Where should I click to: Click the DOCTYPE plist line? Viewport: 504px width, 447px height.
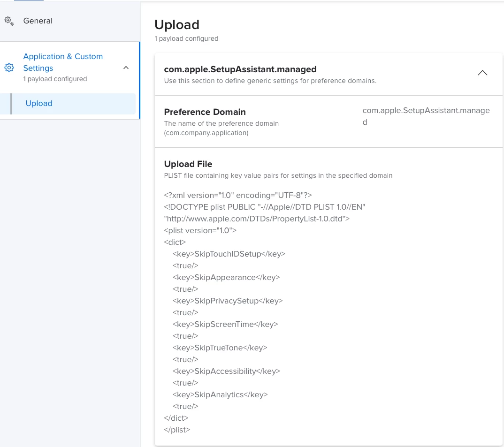[x=265, y=207]
